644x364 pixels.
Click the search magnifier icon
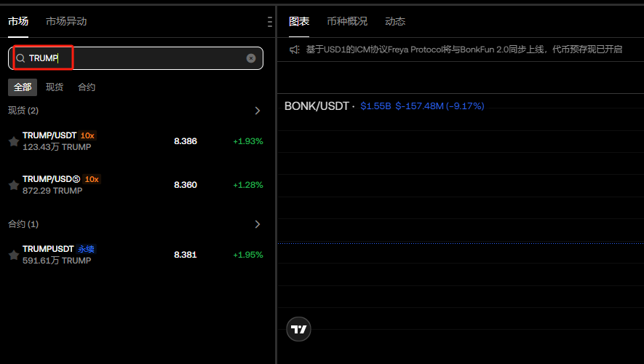(x=20, y=58)
